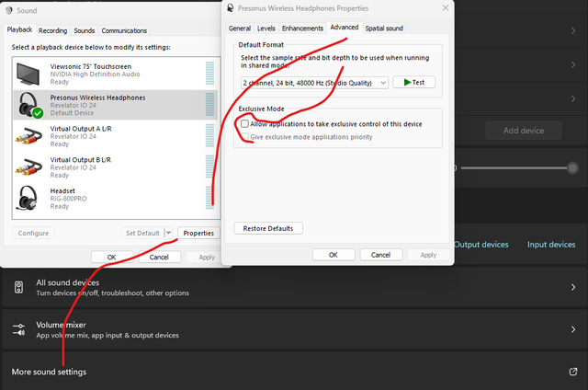Click the Viewsonic Touchscreen level meter
Screen dimensions: 588x390
pyautogui.click(x=210, y=74)
